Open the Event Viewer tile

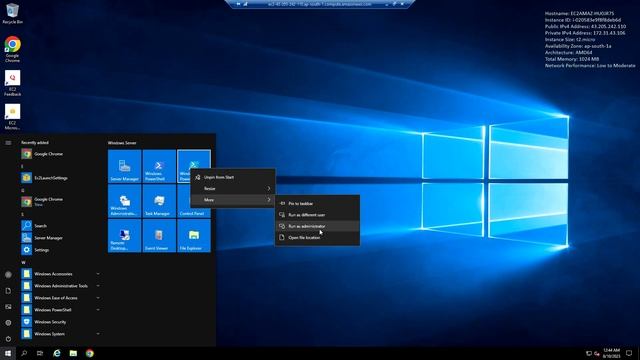tap(159, 236)
